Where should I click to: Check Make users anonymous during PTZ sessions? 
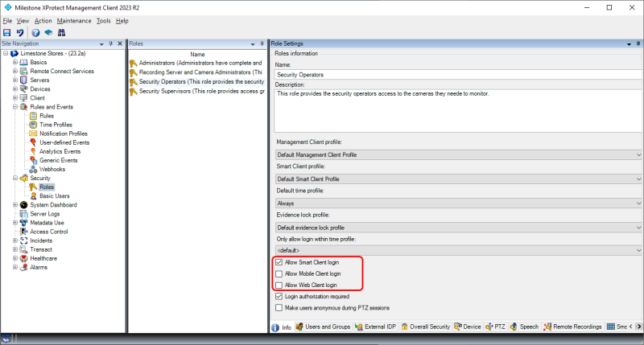pos(279,308)
